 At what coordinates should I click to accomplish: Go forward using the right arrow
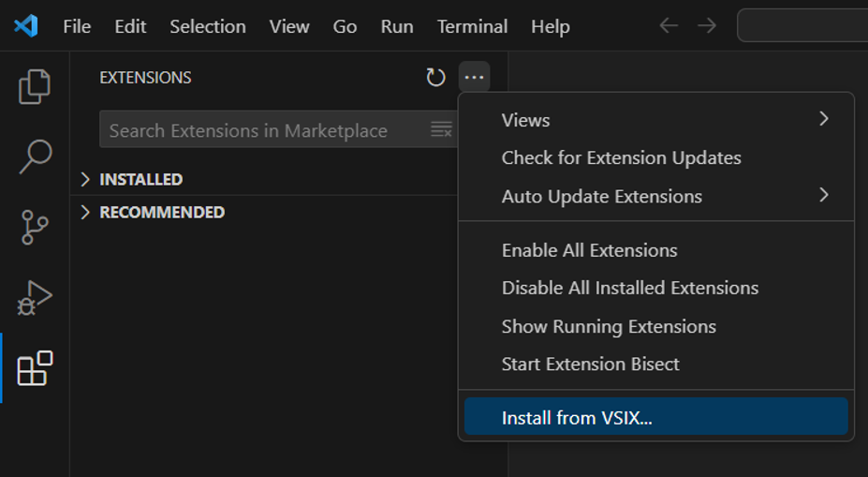[x=707, y=26]
